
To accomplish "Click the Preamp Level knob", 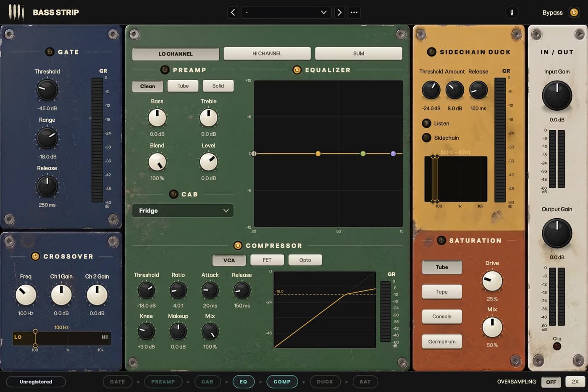I will pos(208,162).
